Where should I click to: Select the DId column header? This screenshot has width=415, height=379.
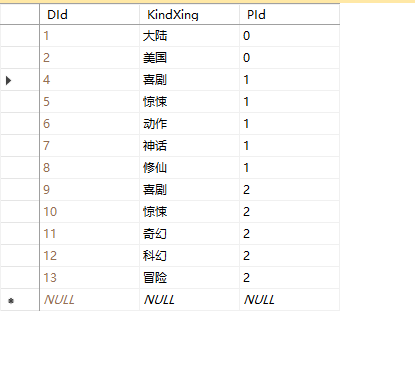(89, 14)
